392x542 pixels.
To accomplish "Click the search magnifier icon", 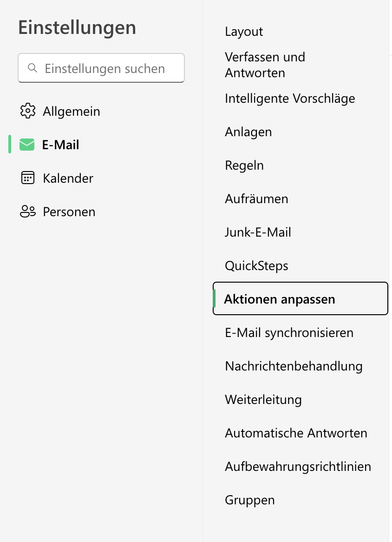I will (33, 68).
